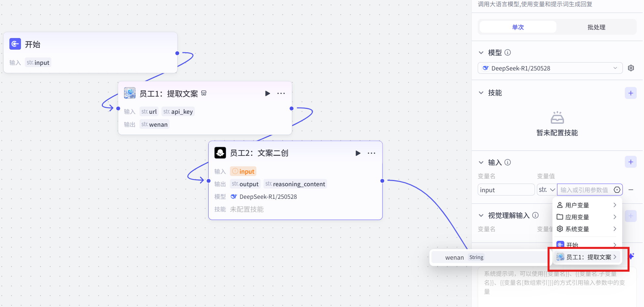Image resolution: width=644 pixels, height=307 pixels.
Task: Open the str. type dropdown
Action: point(547,190)
